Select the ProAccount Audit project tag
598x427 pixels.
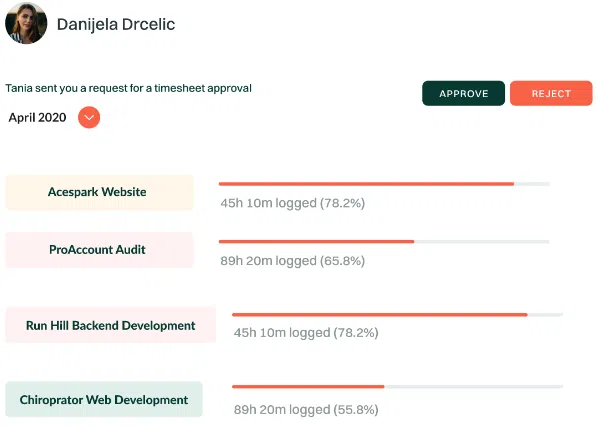click(100, 250)
